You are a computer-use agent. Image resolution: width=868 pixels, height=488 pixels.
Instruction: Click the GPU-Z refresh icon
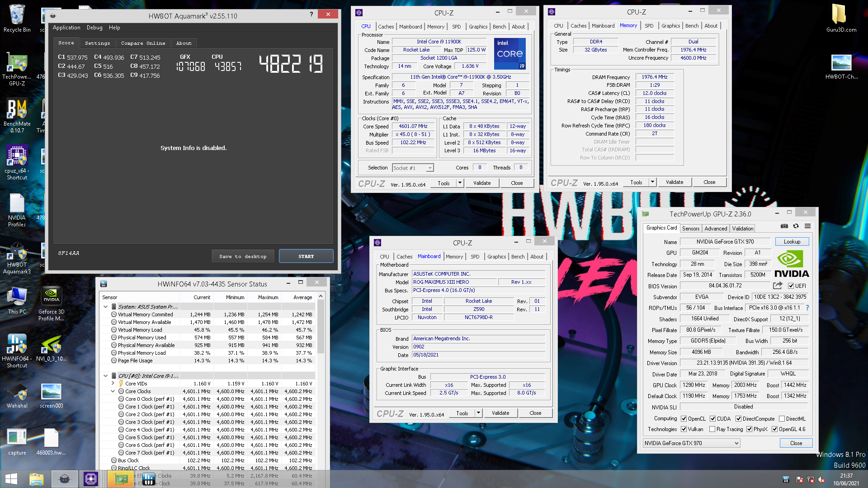click(796, 226)
